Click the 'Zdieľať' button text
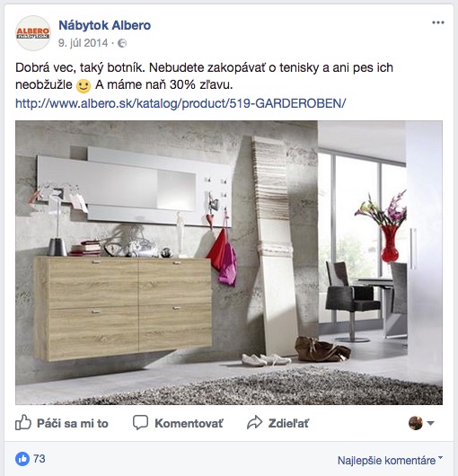458x476 pixels. tap(288, 423)
